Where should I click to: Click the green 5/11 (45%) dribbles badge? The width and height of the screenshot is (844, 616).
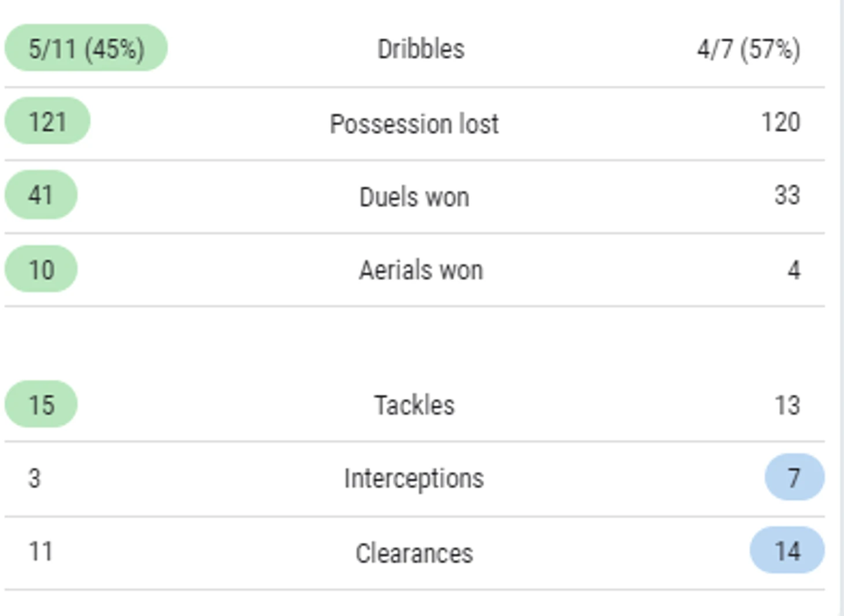coord(86,48)
